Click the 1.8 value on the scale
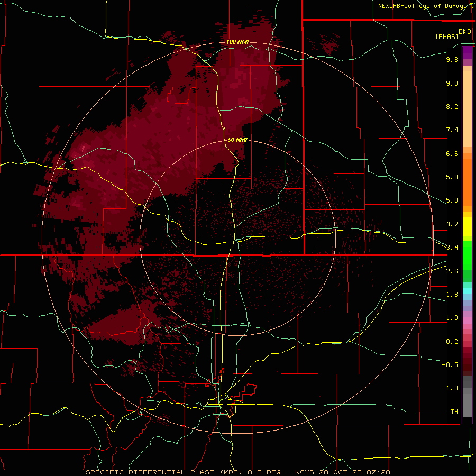 tap(452, 295)
